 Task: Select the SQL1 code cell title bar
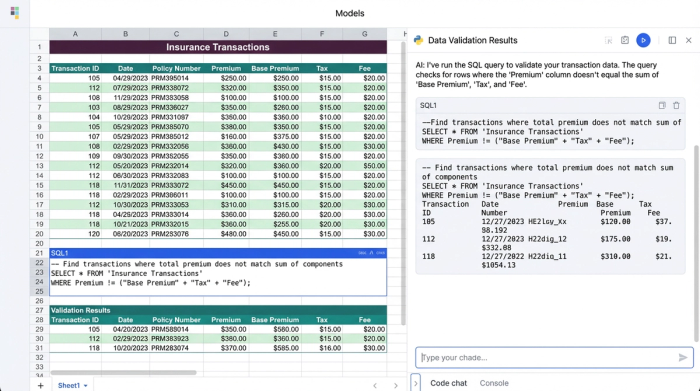point(218,253)
